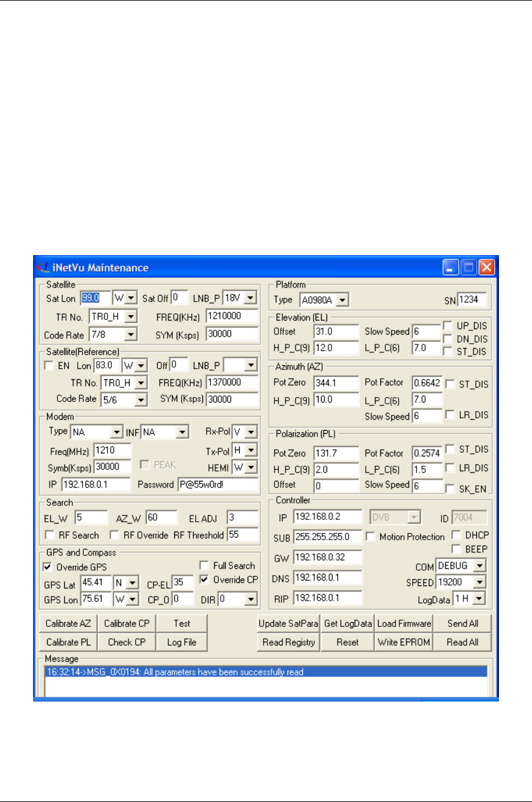The image size is (532, 802).
Task: Click the RF Threshold field
Action: [x=243, y=535]
